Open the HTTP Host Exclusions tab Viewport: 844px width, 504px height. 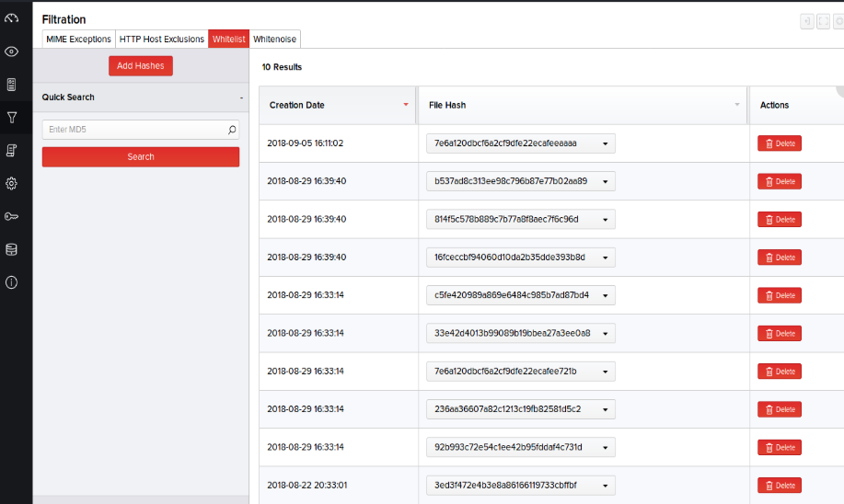pyautogui.click(x=162, y=39)
